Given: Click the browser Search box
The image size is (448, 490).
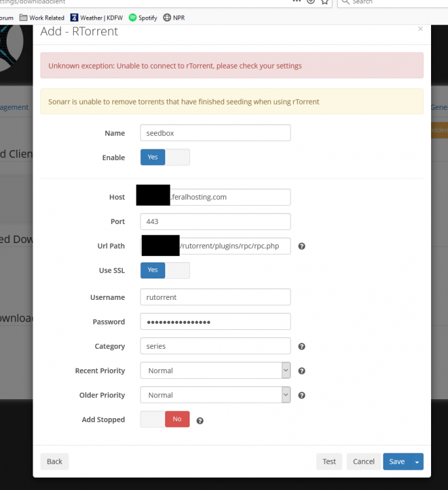Looking at the screenshot, I should click(394, 3).
